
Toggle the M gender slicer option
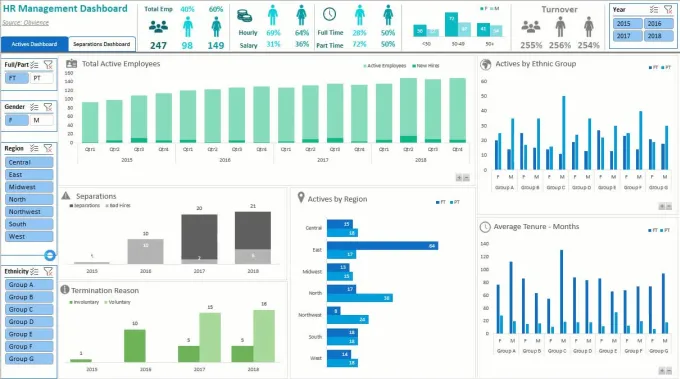(42, 120)
